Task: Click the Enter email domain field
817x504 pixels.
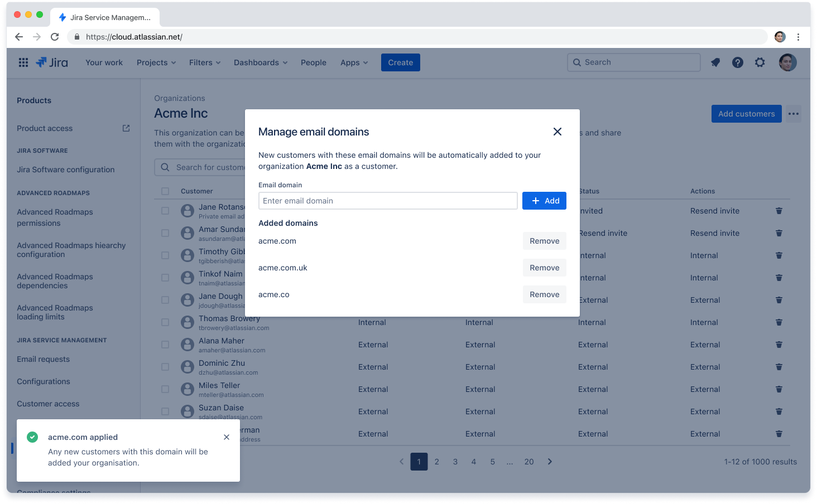Action: [387, 201]
